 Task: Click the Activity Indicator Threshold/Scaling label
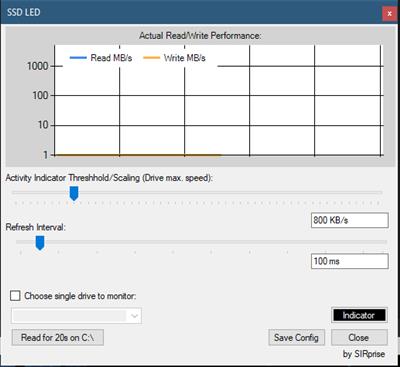(x=109, y=178)
